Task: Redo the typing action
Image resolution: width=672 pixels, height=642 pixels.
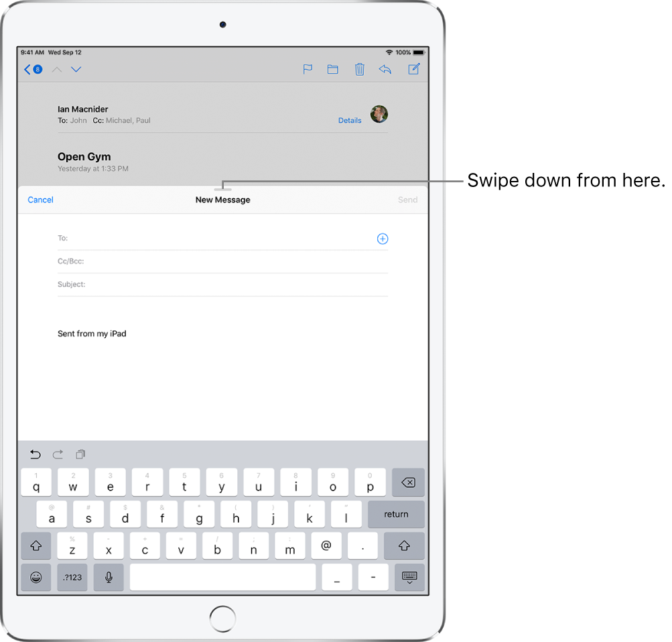Action: 58,454
